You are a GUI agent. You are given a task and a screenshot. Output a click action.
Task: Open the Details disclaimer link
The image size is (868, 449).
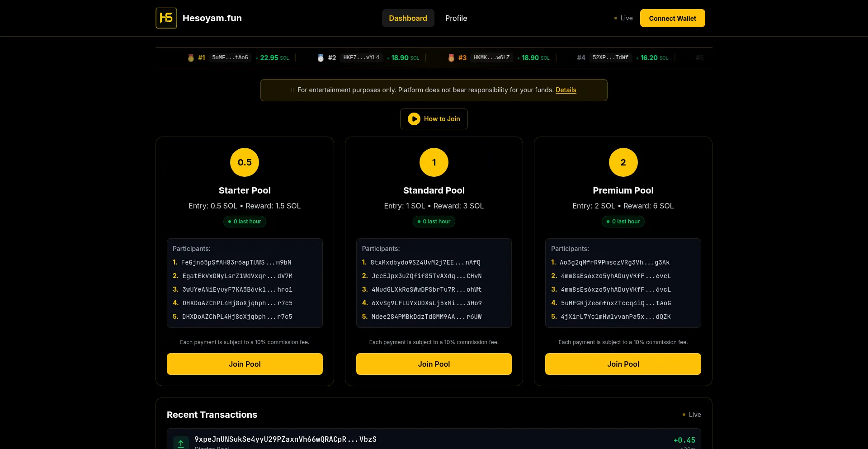tap(566, 90)
